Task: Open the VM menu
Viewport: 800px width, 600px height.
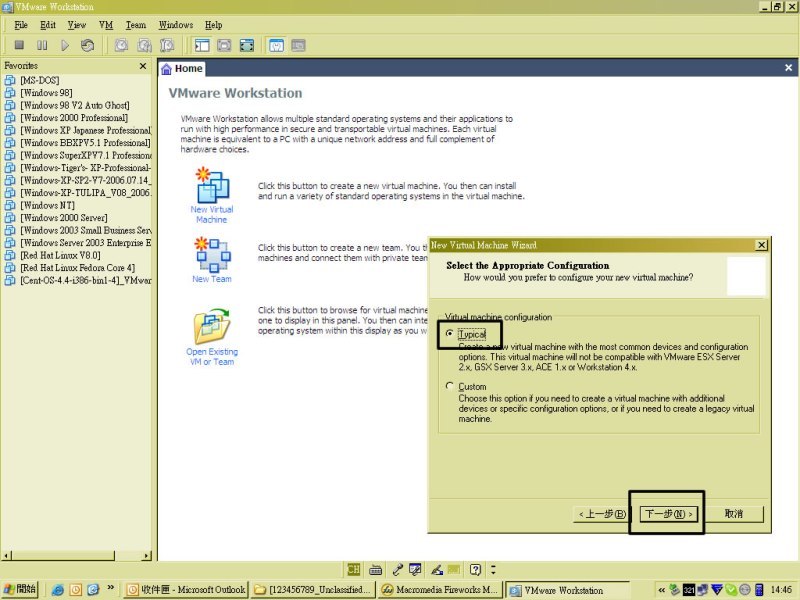Action: (106, 25)
